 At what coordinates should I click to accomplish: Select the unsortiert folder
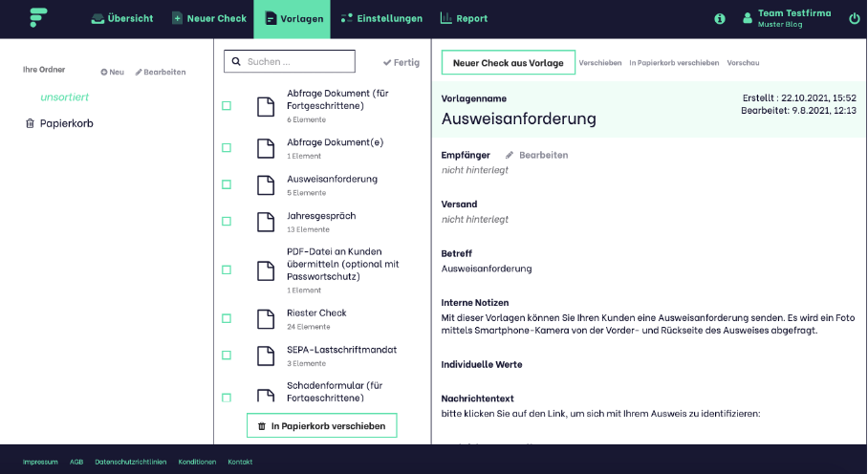coord(65,97)
